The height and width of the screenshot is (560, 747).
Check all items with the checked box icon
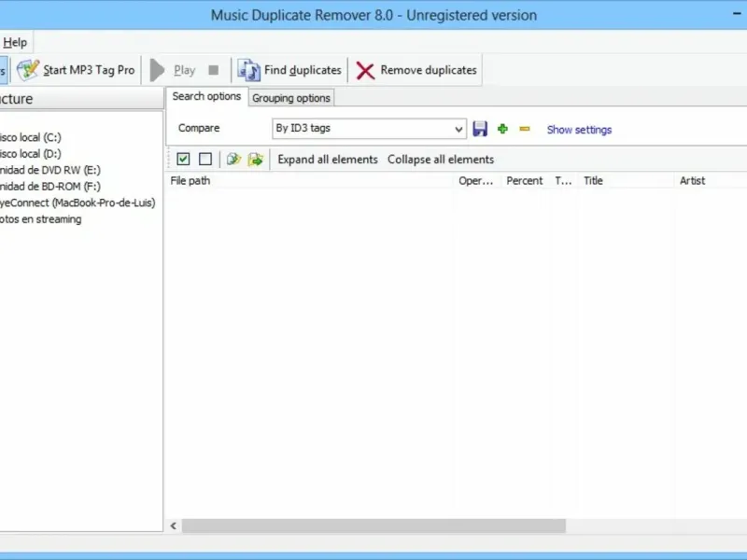point(183,159)
